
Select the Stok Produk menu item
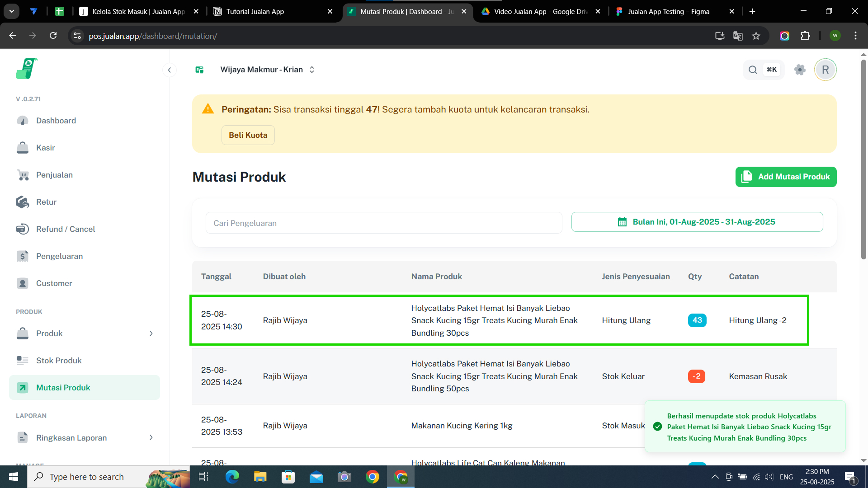pyautogui.click(x=59, y=361)
